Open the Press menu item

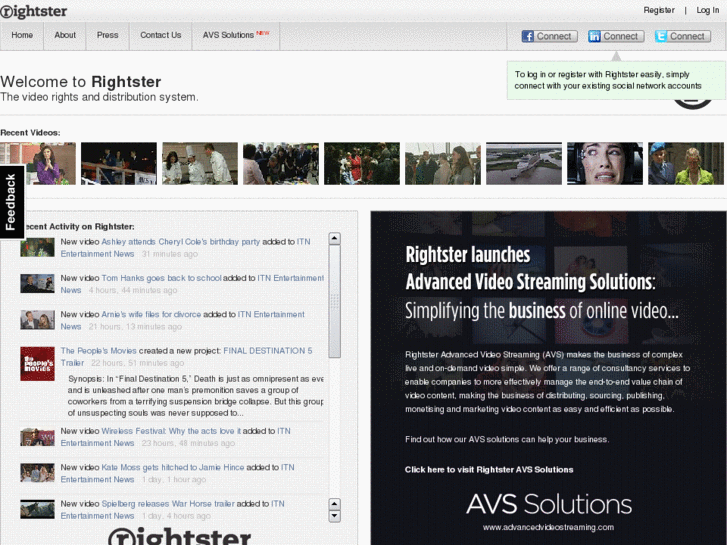click(x=108, y=35)
